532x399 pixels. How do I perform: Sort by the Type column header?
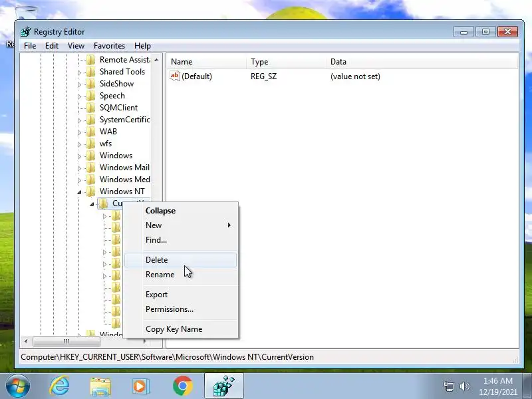(287, 62)
